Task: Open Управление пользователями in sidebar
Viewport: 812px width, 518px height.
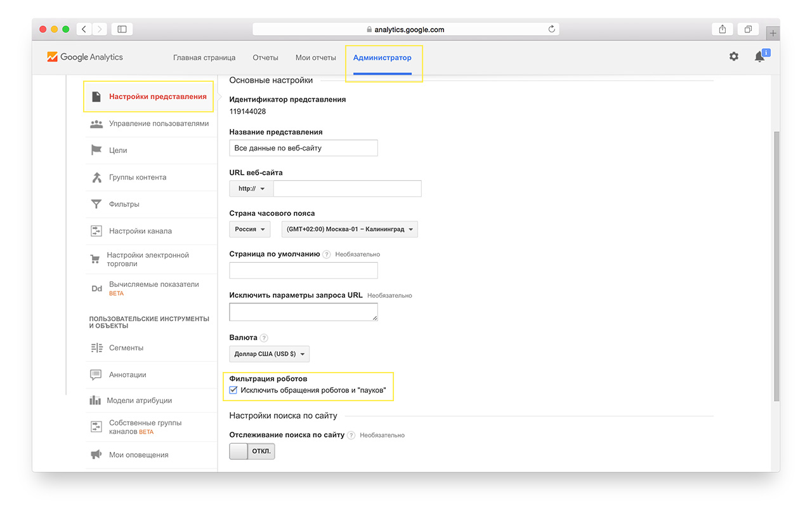Action: coord(159,124)
